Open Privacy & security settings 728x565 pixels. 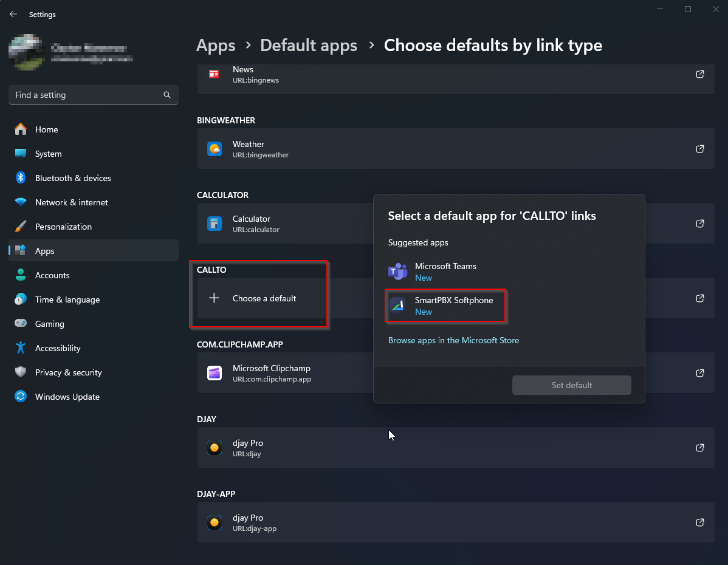[x=94, y=372]
